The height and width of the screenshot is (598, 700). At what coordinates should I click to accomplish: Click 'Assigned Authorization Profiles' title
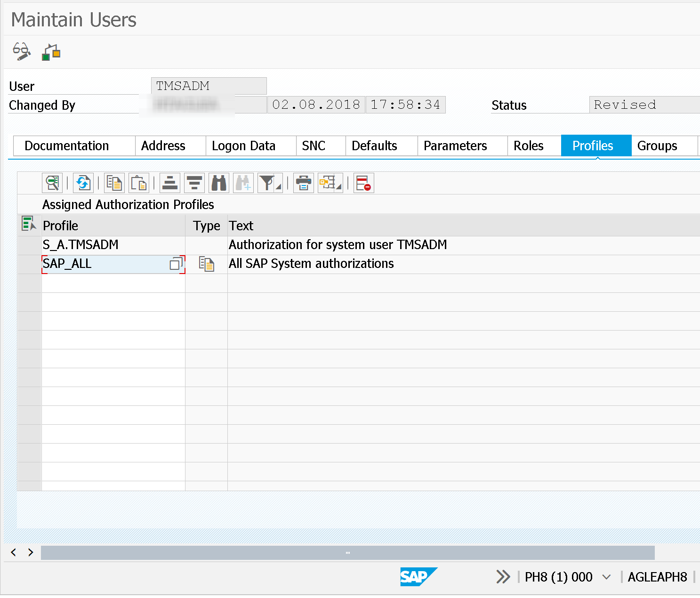pyautogui.click(x=128, y=204)
